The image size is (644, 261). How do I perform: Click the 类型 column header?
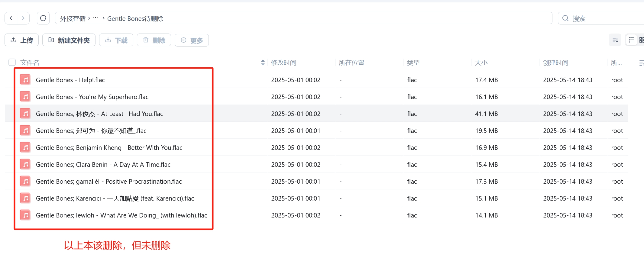click(x=413, y=63)
